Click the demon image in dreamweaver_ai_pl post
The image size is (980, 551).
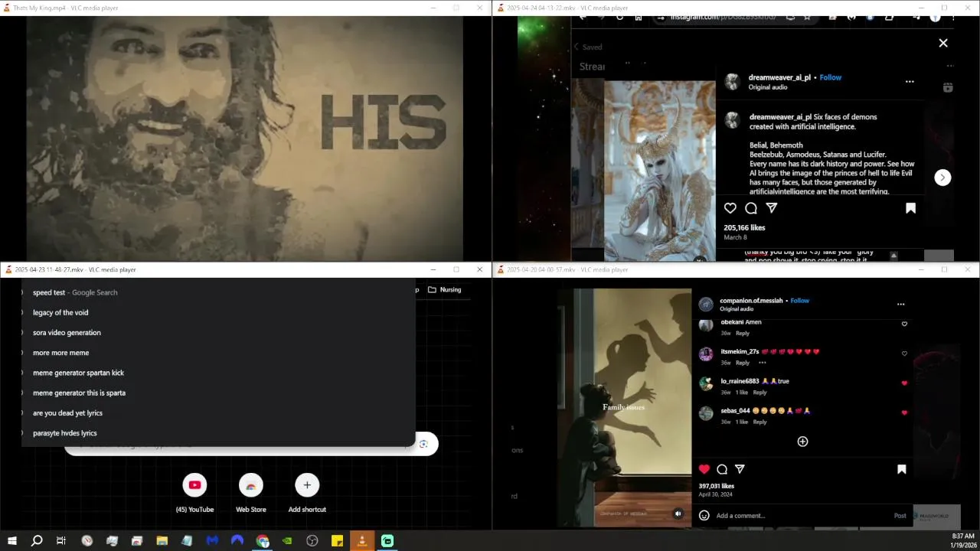pos(660,170)
